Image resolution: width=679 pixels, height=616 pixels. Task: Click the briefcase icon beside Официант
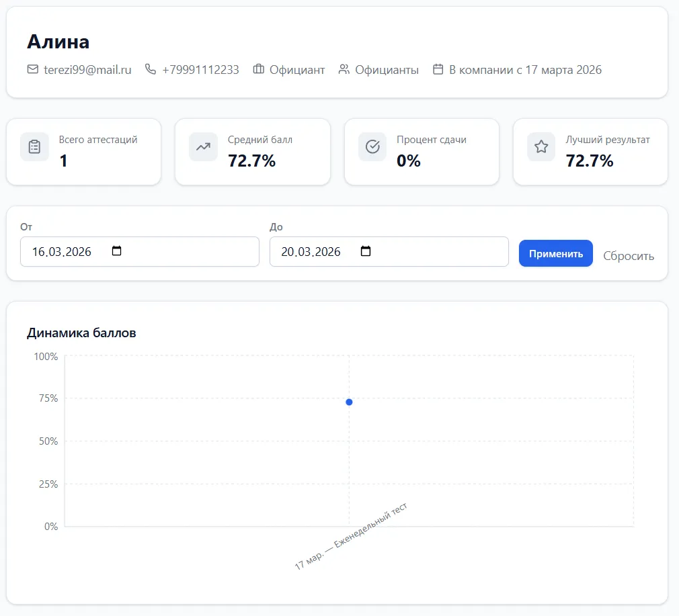coord(259,69)
